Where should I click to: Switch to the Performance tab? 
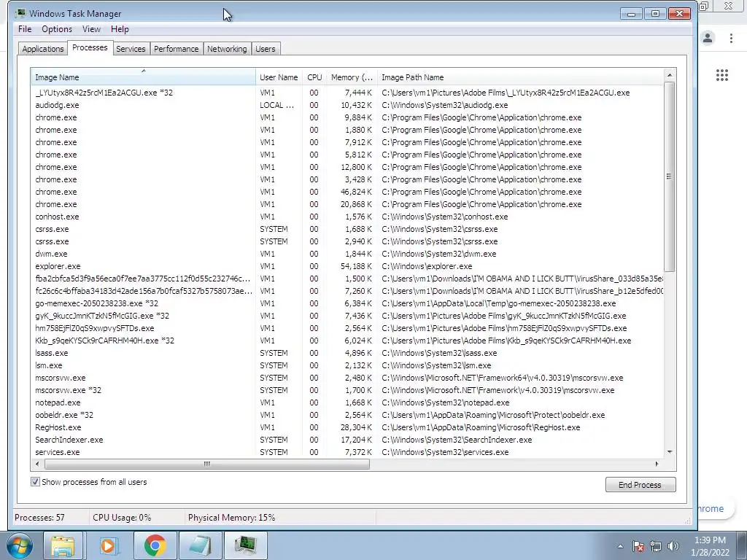pyautogui.click(x=177, y=49)
